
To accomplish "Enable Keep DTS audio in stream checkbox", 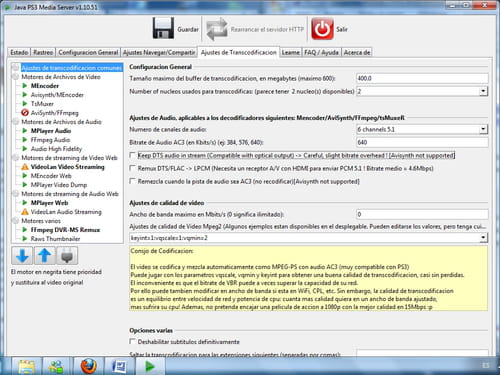I will [x=132, y=155].
